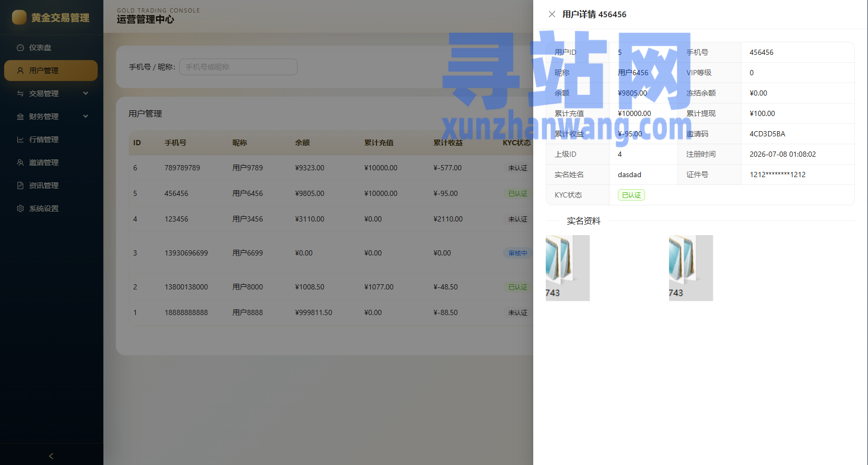Click balance ¥999811.50 in table
This screenshot has height=465, width=868.
tap(313, 312)
